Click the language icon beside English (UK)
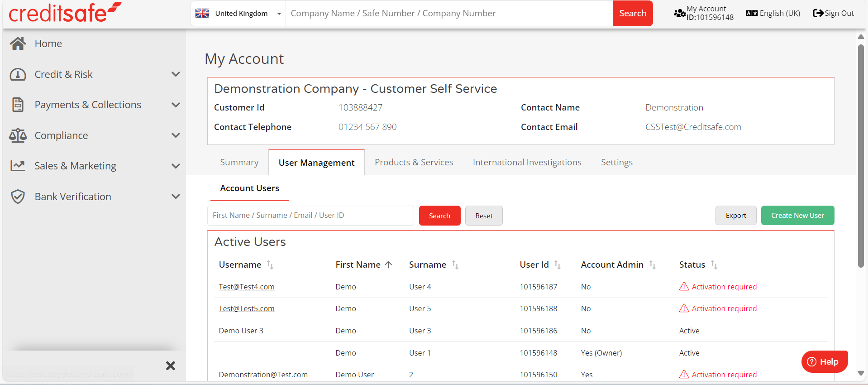 coord(752,13)
